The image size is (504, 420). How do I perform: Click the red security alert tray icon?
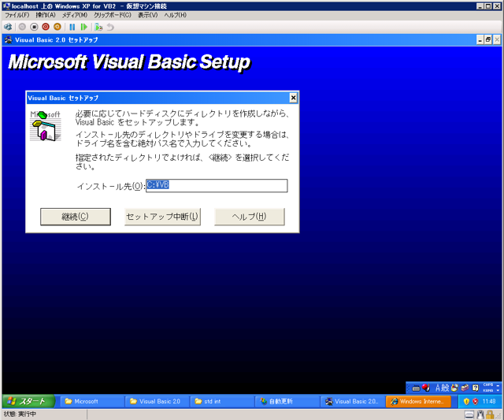475,401
